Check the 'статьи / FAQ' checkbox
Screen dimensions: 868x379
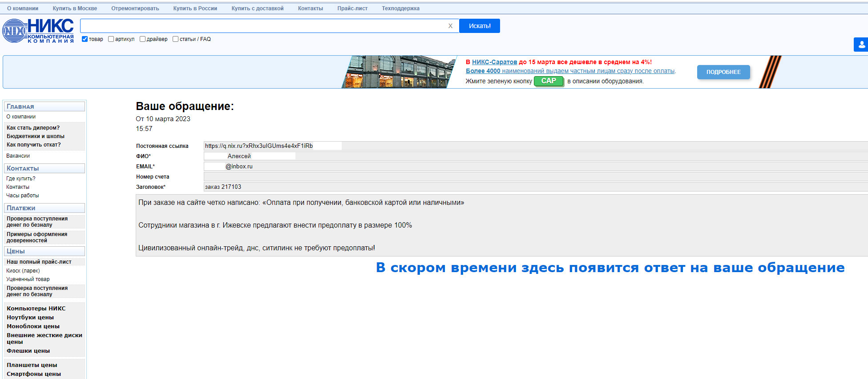point(175,39)
